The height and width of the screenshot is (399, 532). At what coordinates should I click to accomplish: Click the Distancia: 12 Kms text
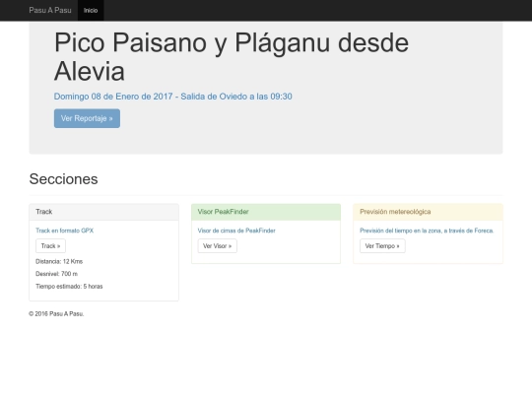(x=59, y=262)
